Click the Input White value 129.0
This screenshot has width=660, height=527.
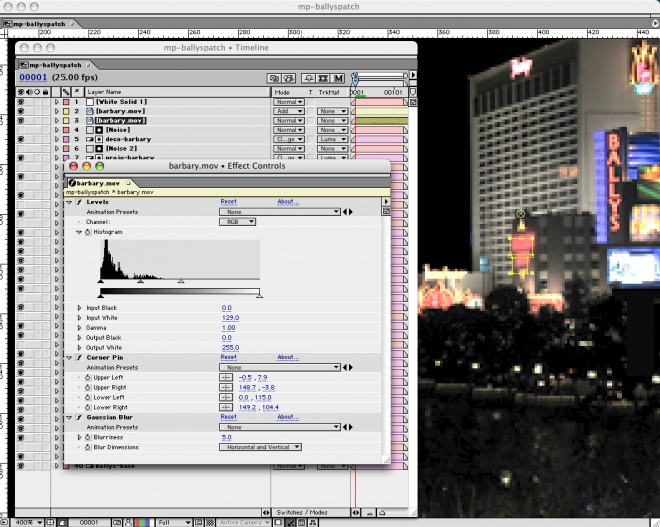click(x=229, y=317)
